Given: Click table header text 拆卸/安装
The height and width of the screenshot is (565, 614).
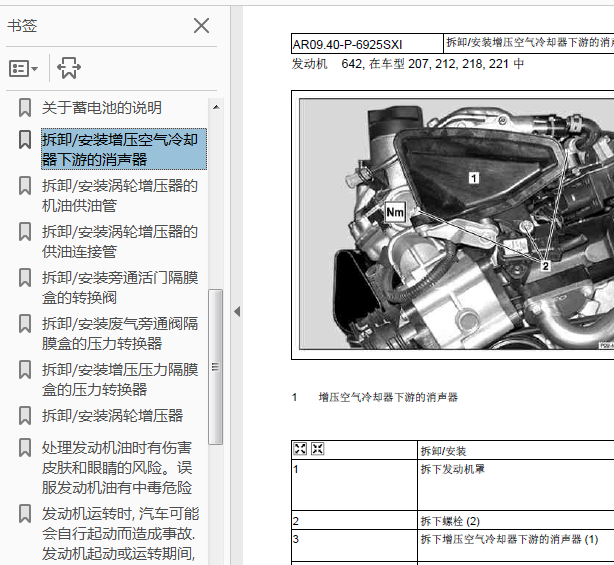Looking at the screenshot, I should coord(443,451).
